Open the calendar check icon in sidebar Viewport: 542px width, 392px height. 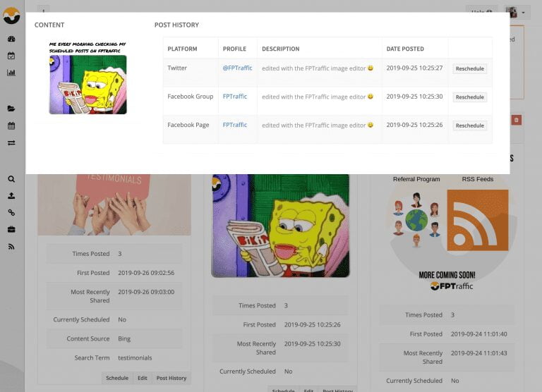coord(11,56)
